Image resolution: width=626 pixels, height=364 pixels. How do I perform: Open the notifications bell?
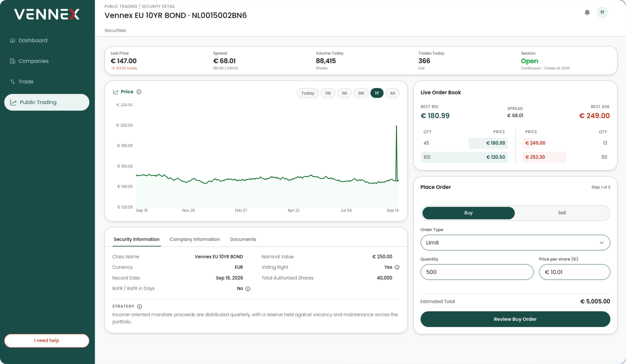pyautogui.click(x=587, y=13)
